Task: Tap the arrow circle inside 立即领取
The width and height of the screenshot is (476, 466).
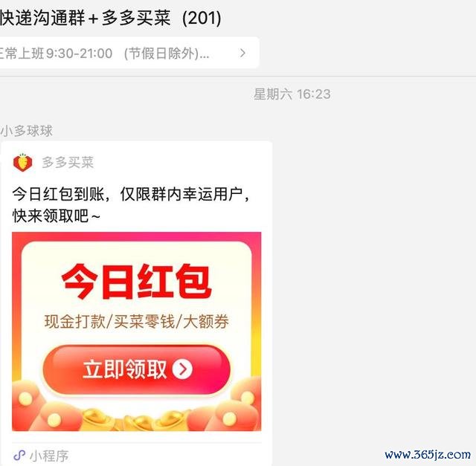Action: pos(182,369)
